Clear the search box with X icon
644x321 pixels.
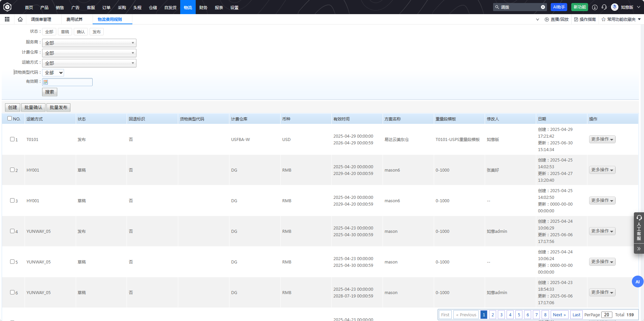(543, 7)
